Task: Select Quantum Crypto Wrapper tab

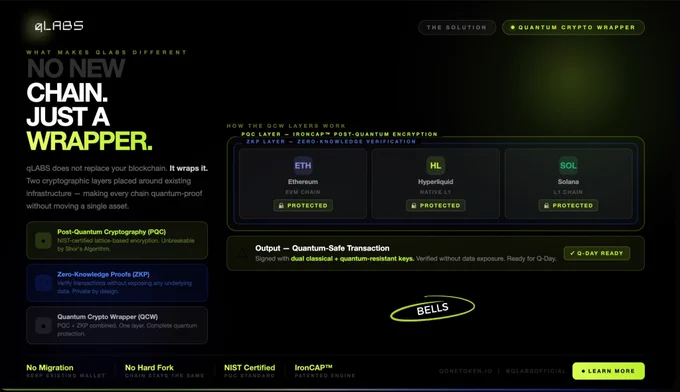Action: click(573, 27)
